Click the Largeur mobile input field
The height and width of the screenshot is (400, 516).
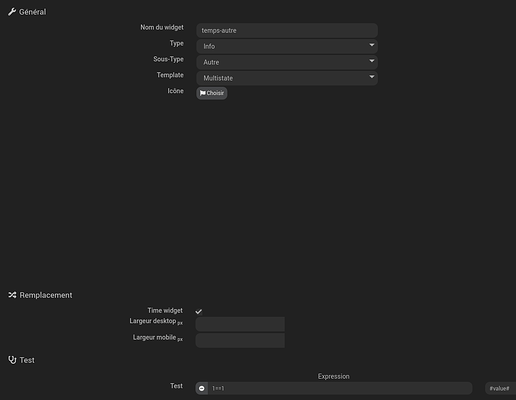click(x=240, y=340)
